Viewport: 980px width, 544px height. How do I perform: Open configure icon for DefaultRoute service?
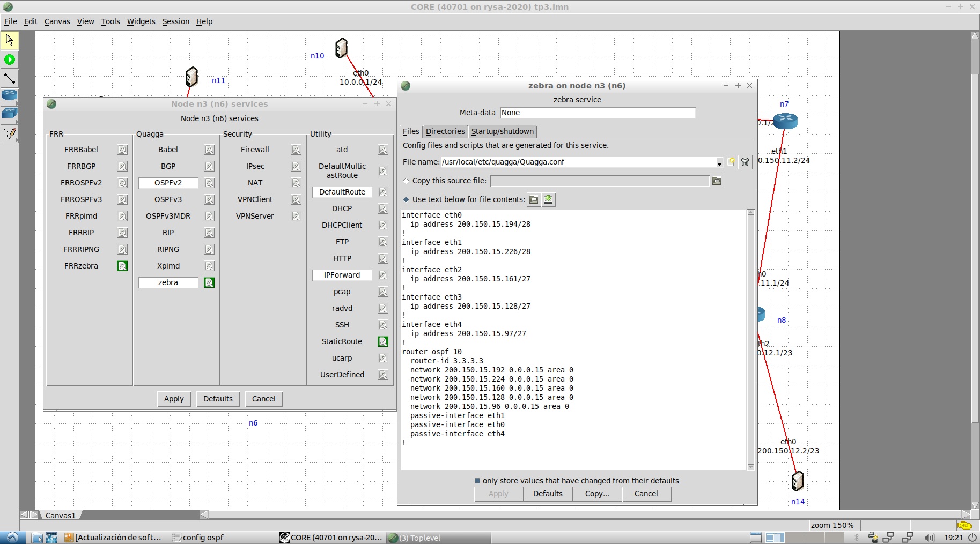[384, 192]
